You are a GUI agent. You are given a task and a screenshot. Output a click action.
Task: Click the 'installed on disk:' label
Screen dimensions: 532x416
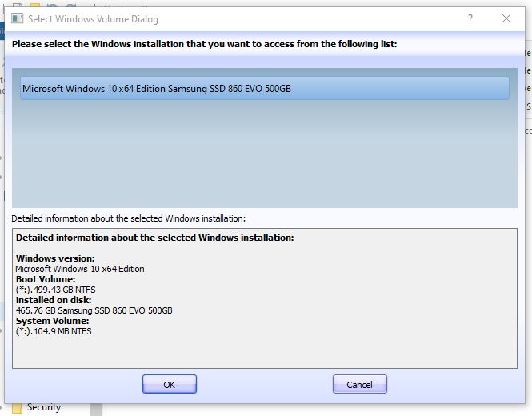coord(53,300)
